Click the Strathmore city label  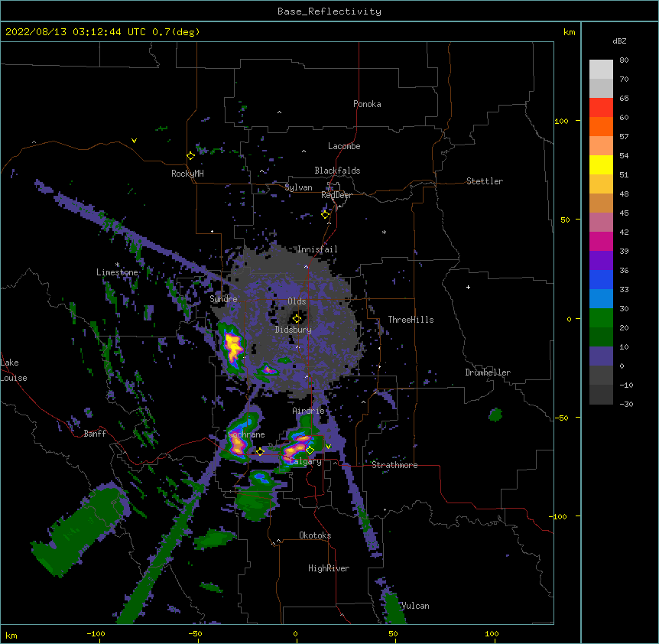click(x=394, y=465)
